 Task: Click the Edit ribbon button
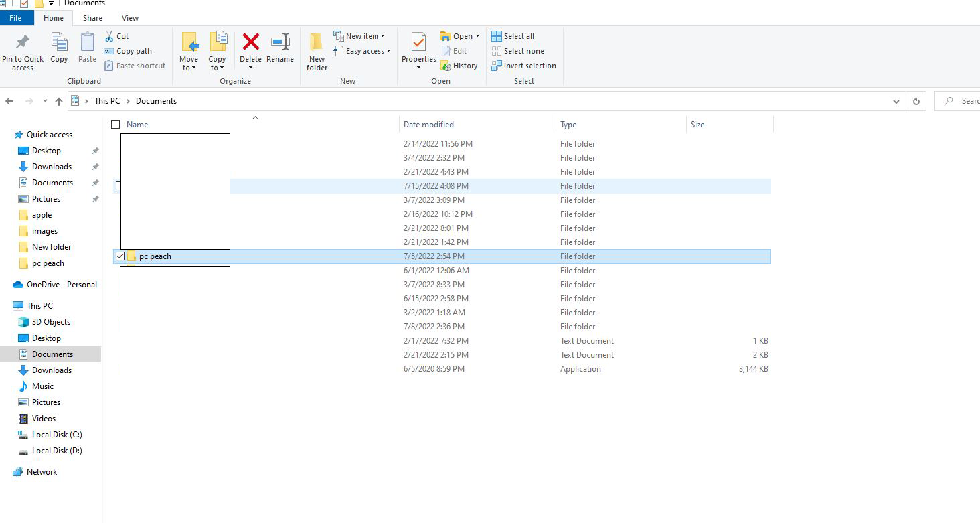pos(455,51)
